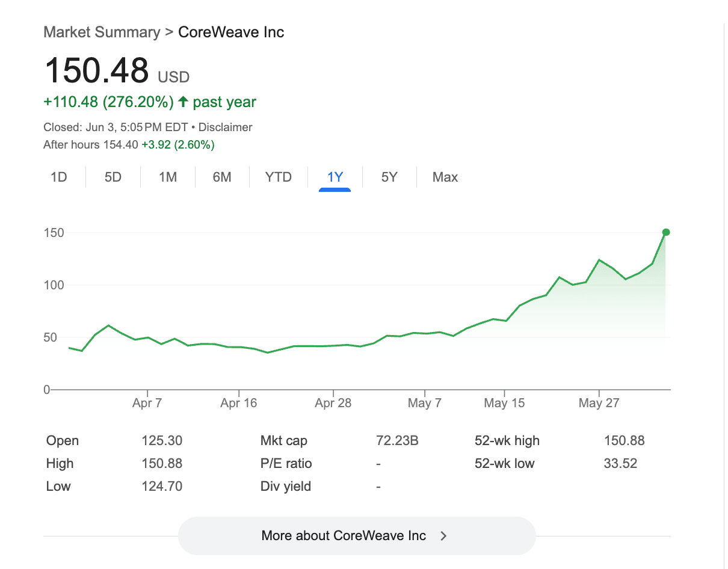Click the Open label in stats
The width and height of the screenshot is (728, 569).
[63, 441]
